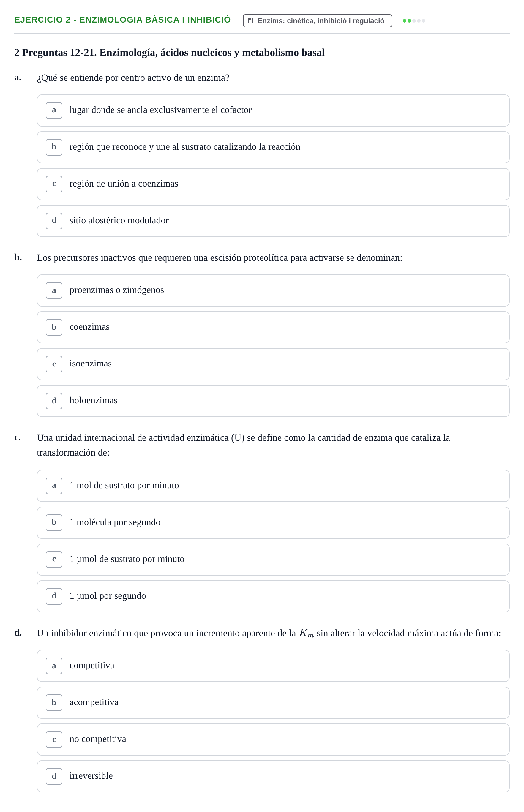This screenshot has width=524, height=812.
Task: Pick the 'isoenzimas' option
Action: (x=273, y=364)
